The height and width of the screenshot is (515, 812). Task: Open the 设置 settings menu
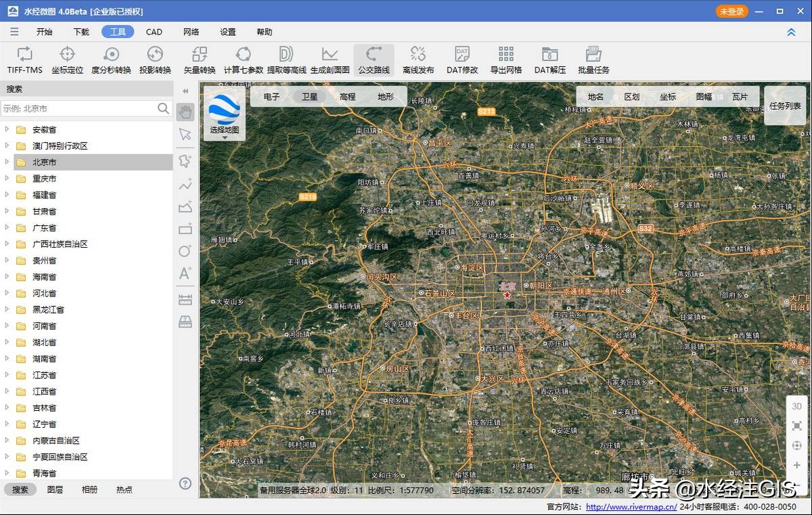point(227,31)
